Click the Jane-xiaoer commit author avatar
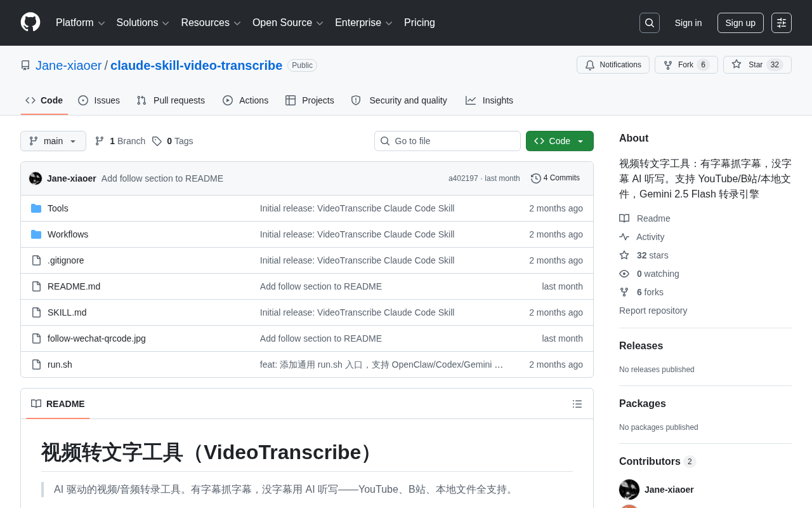This screenshot has height=508, width=812. [x=36, y=178]
